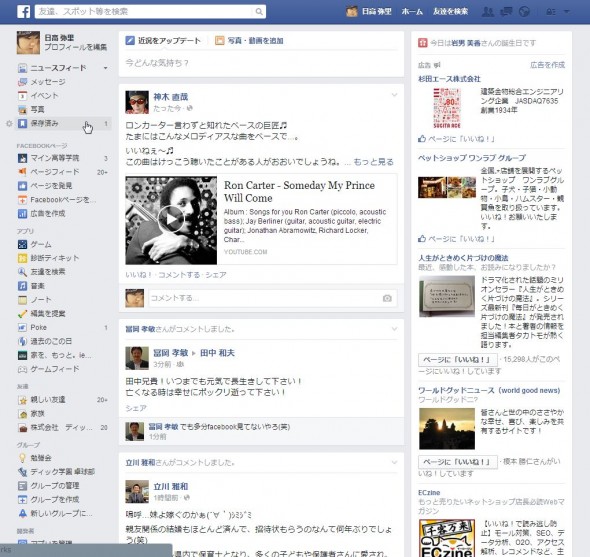The image size is (590, 557).
Task: Open messages icon in top bar
Action: 506,12
